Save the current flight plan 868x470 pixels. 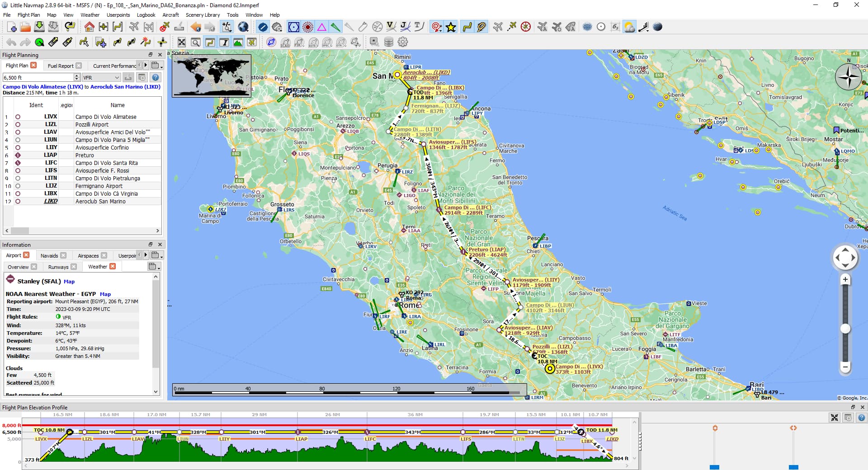39,27
